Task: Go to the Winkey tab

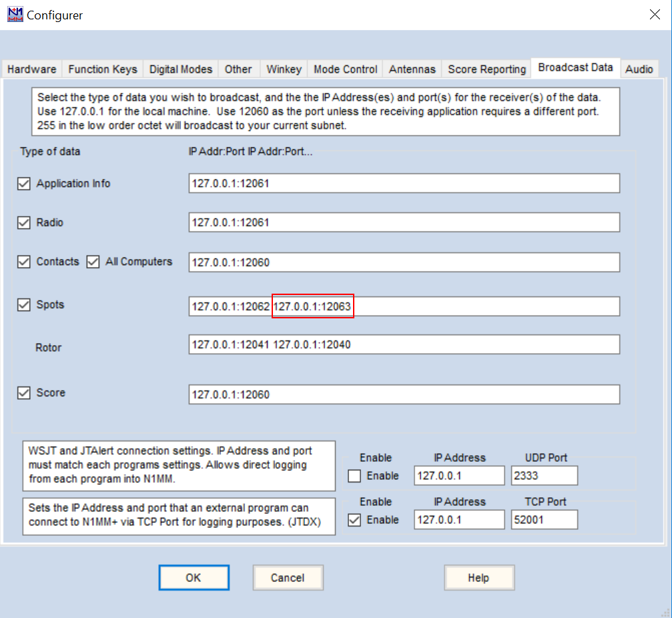Action: tap(284, 69)
